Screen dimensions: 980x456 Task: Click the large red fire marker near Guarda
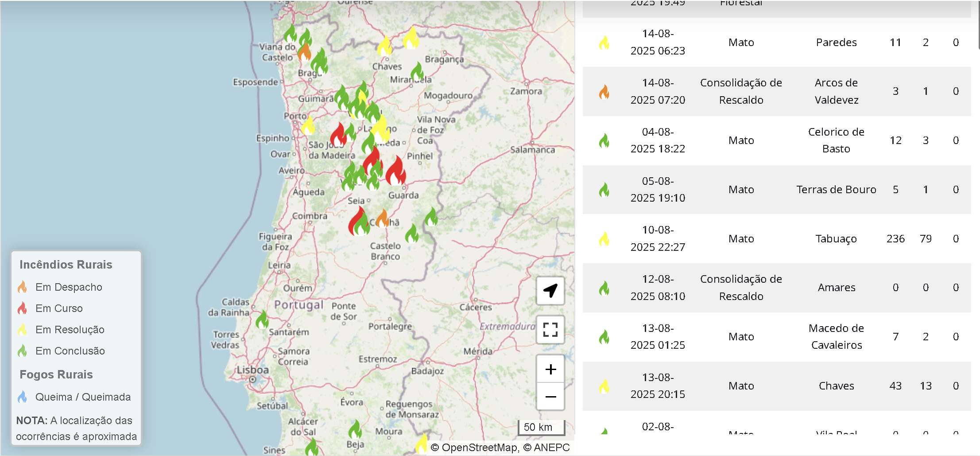(395, 171)
